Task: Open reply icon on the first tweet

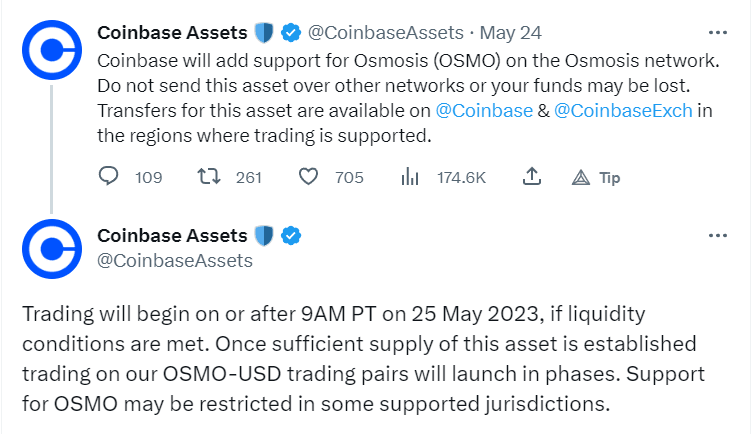Action: [x=108, y=176]
